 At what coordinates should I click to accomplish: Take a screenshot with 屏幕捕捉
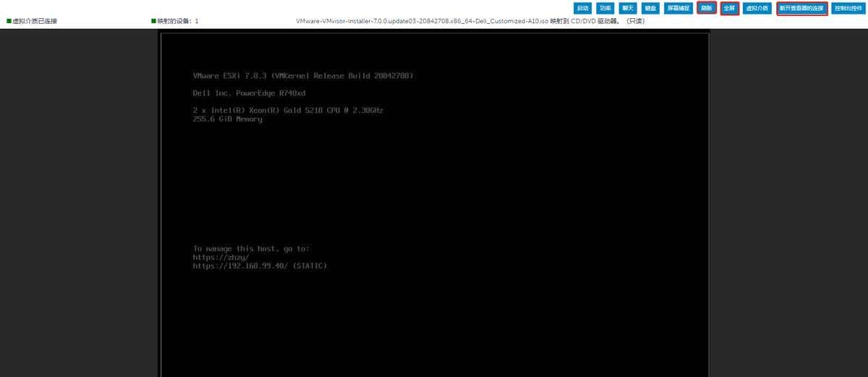pyautogui.click(x=679, y=9)
